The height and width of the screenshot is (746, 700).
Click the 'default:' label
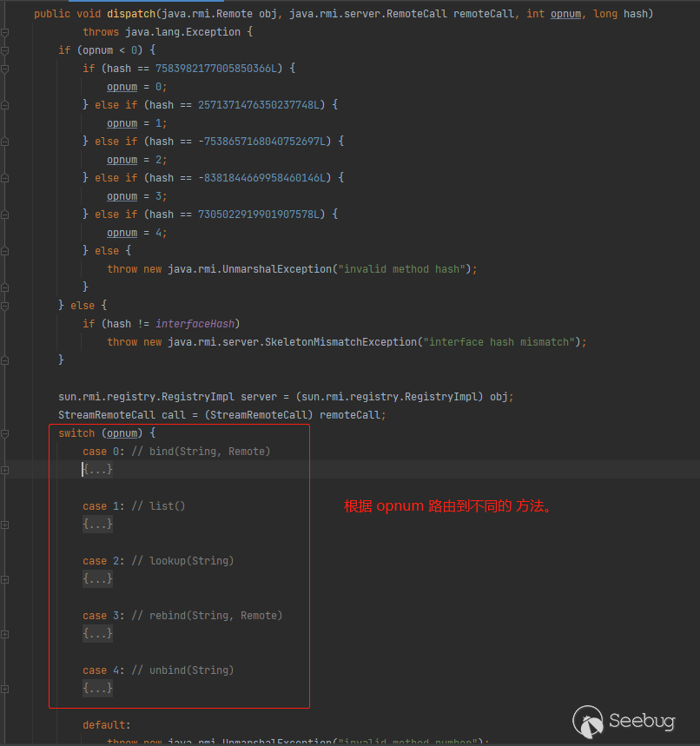click(x=107, y=725)
